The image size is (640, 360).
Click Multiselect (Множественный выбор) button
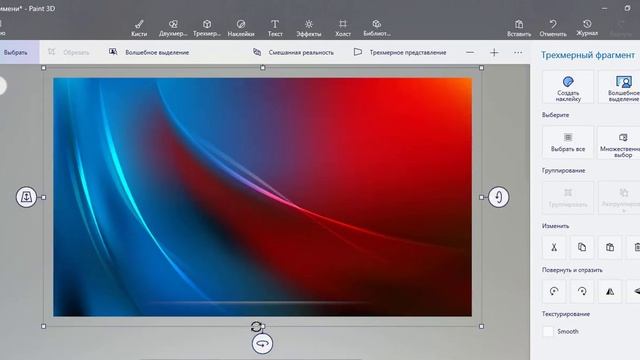(619, 142)
